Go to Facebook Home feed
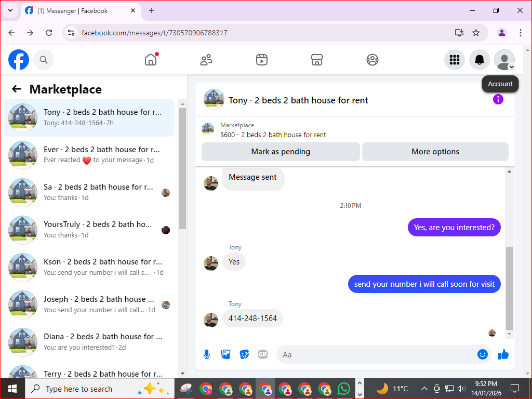Viewport: 532px width, 399px height. (151, 60)
